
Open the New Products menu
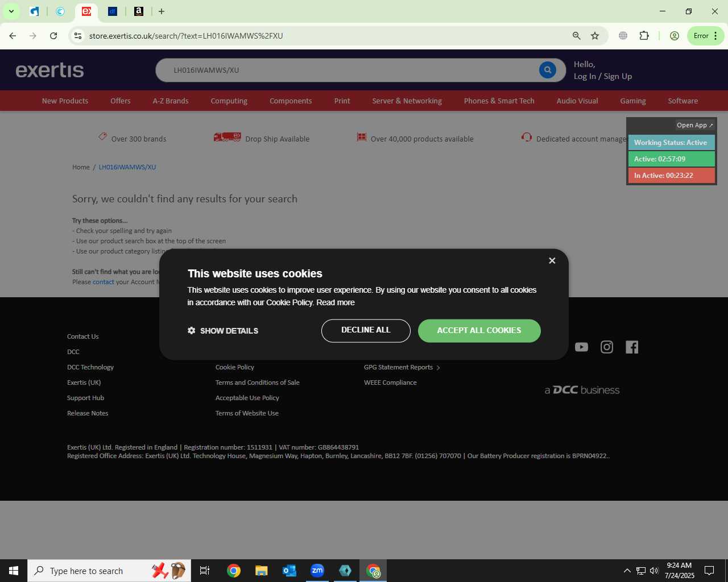pyautogui.click(x=65, y=101)
